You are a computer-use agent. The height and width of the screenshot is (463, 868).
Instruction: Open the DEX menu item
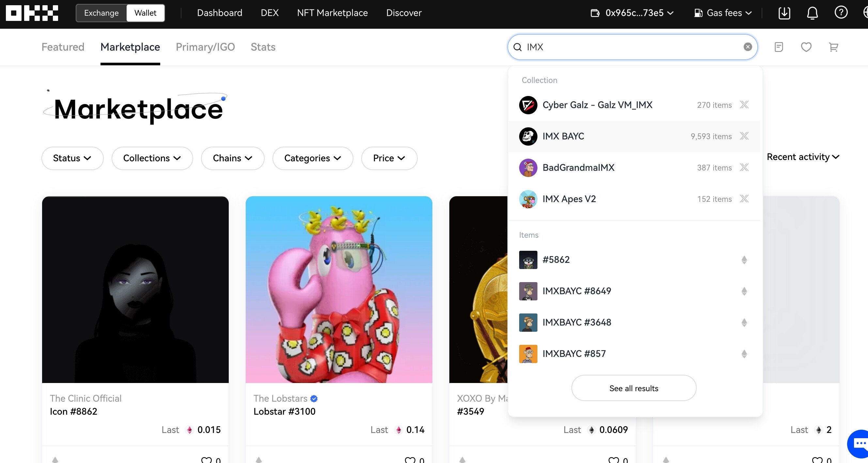click(x=270, y=13)
